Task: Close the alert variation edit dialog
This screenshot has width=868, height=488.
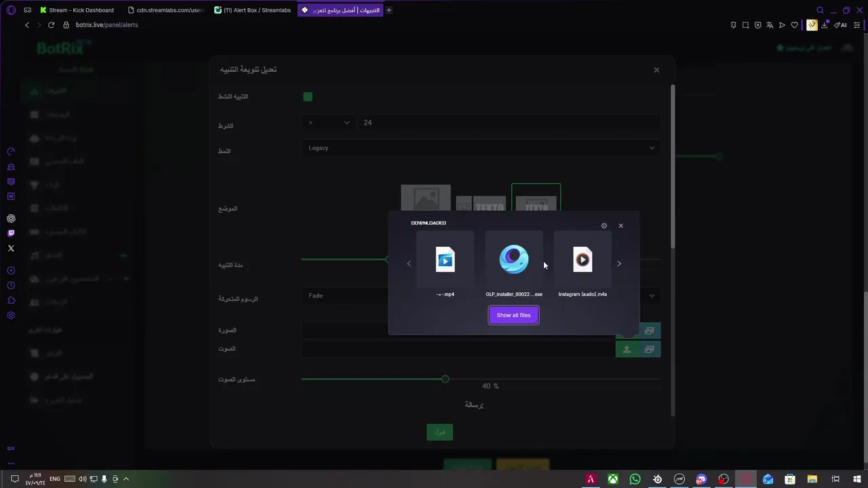Action: coord(656,70)
